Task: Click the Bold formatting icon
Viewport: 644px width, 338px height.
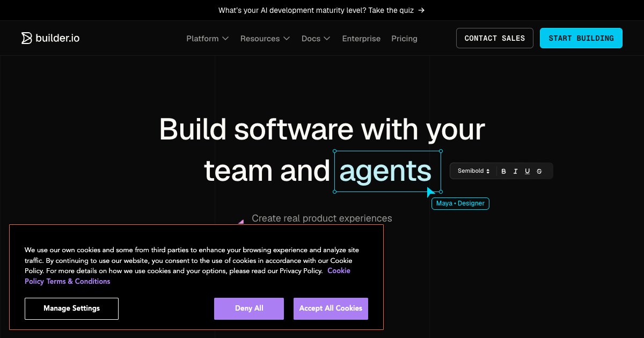Action: tap(504, 171)
